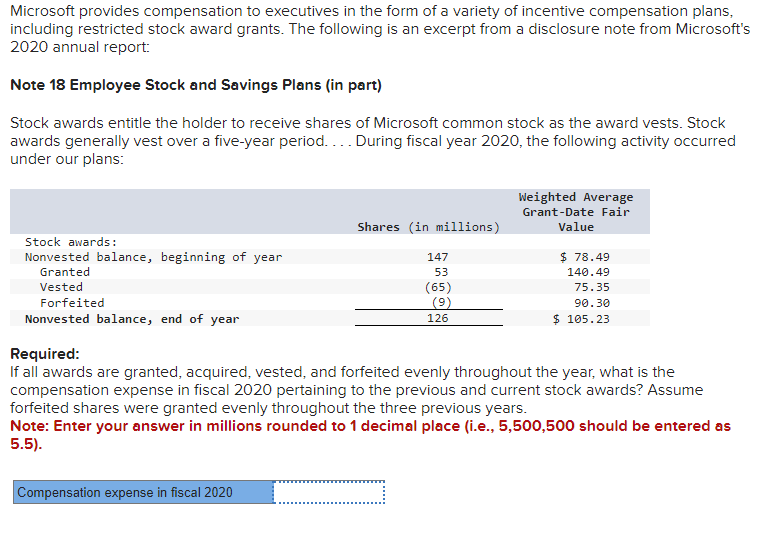774x549 pixels.
Task: Click the Compensation expense answer input field
Action: pos(329,492)
